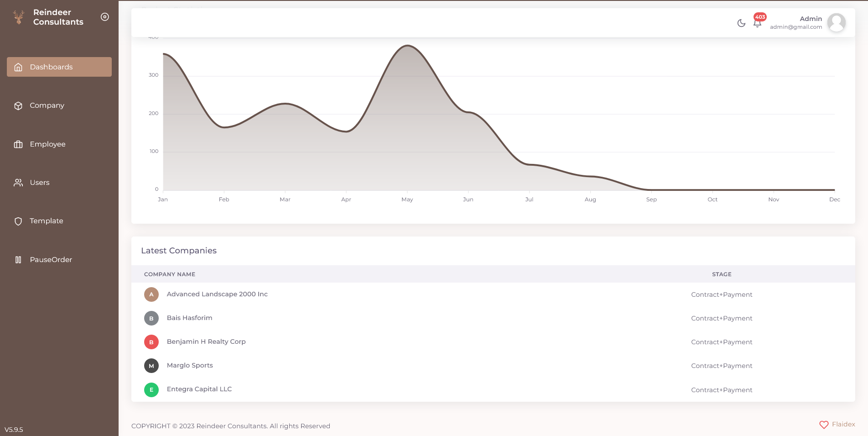
Task: Click the May peak on the chart
Action: click(408, 45)
